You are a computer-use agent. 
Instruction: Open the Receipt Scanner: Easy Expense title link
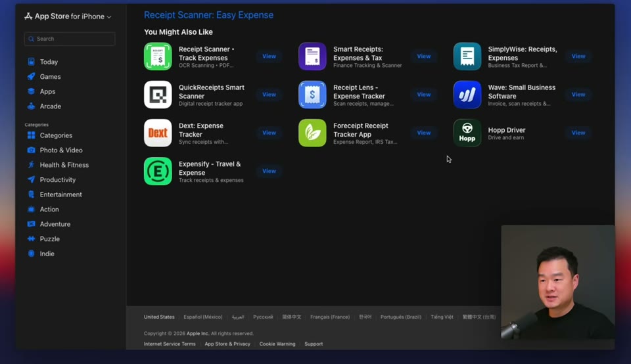point(208,15)
